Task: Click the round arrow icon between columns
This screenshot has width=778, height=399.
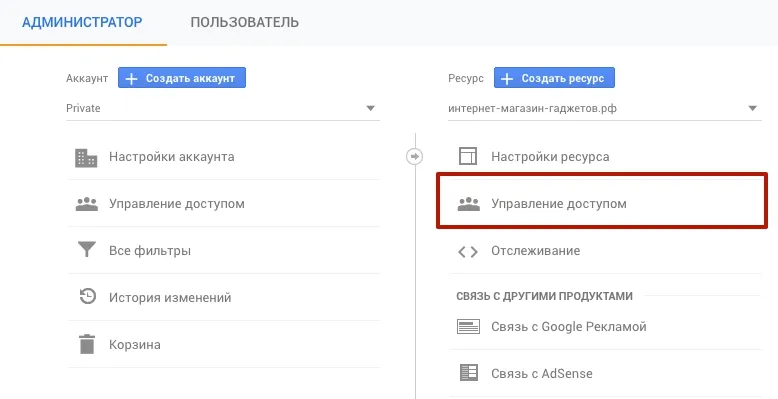Action: [x=414, y=156]
